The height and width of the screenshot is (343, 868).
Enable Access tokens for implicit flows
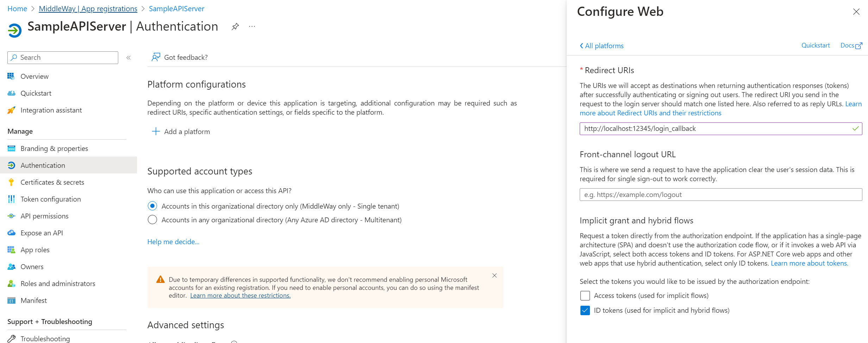[x=585, y=296]
